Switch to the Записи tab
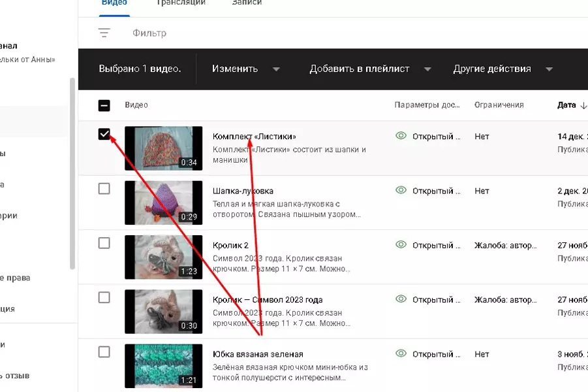Viewport: 588px width, 392px height. tap(247, 3)
